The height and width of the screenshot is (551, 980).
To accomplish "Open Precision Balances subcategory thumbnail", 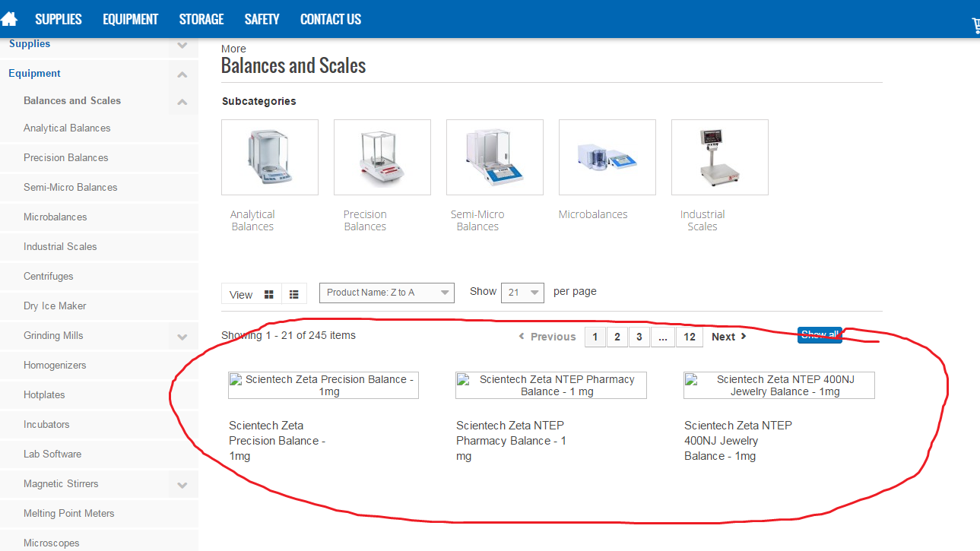I will [x=382, y=157].
